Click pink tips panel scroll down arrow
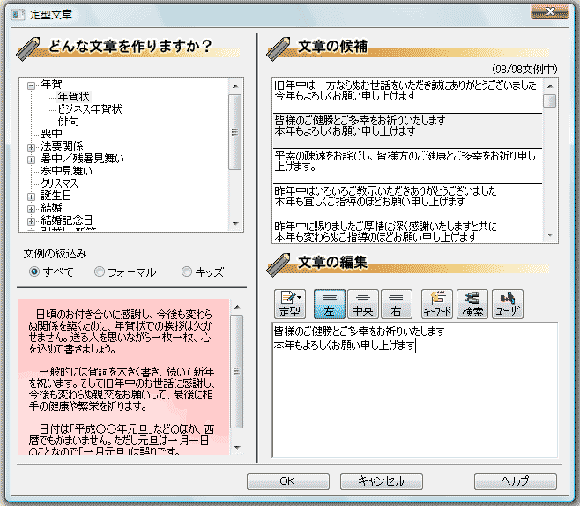Screen dimensions: 580x506 [237, 448]
